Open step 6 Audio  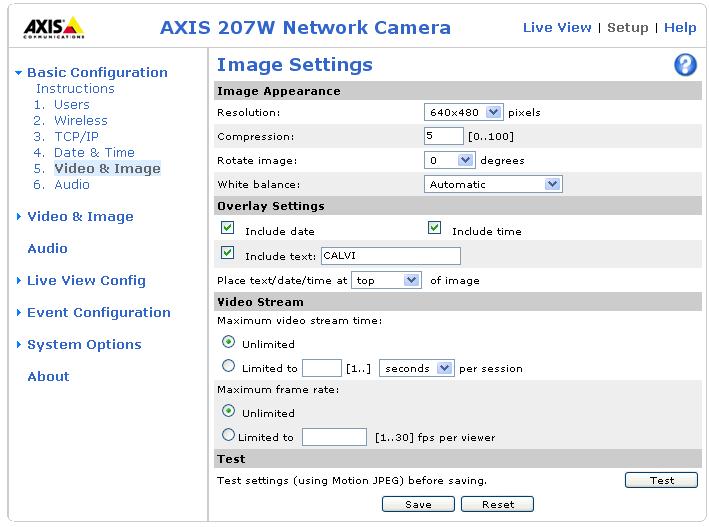72,185
